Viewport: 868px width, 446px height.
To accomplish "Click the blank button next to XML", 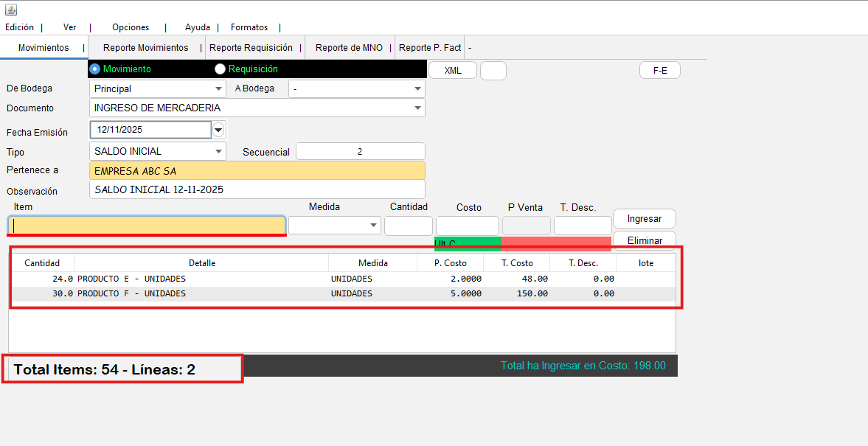I will pos(493,71).
